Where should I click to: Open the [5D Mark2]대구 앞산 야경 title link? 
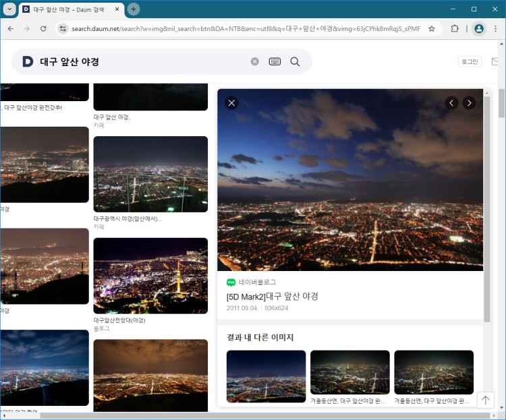point(272,297)
